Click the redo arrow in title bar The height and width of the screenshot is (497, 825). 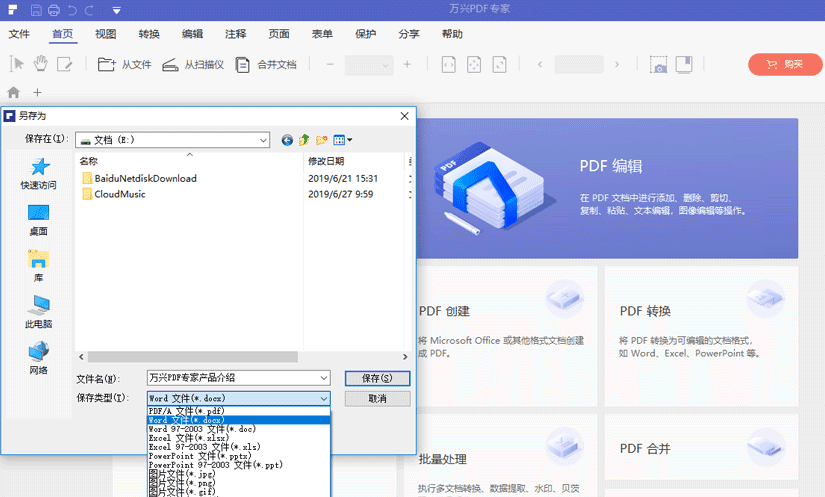coord(89,10)
